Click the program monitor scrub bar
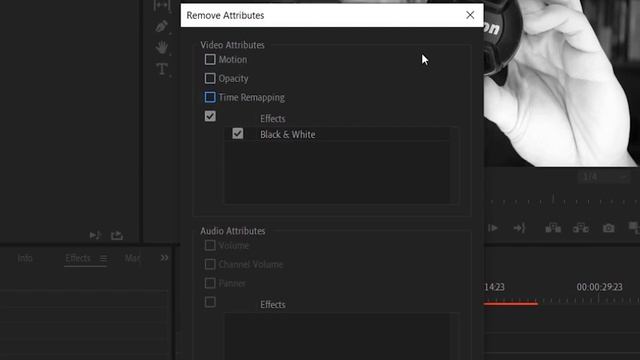This screenshot has width=640, height=360. [562, 201]
